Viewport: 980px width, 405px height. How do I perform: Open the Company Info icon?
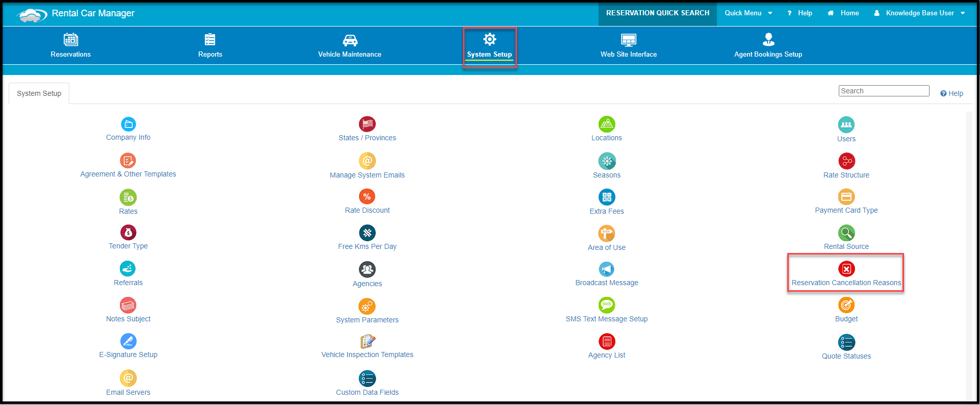pos(128,124)
